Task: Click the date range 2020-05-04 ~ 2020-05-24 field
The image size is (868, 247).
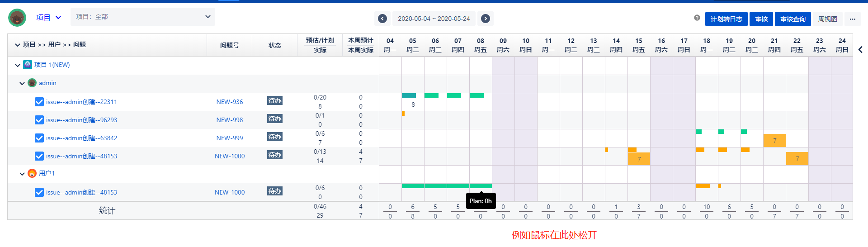Action: 434,19
